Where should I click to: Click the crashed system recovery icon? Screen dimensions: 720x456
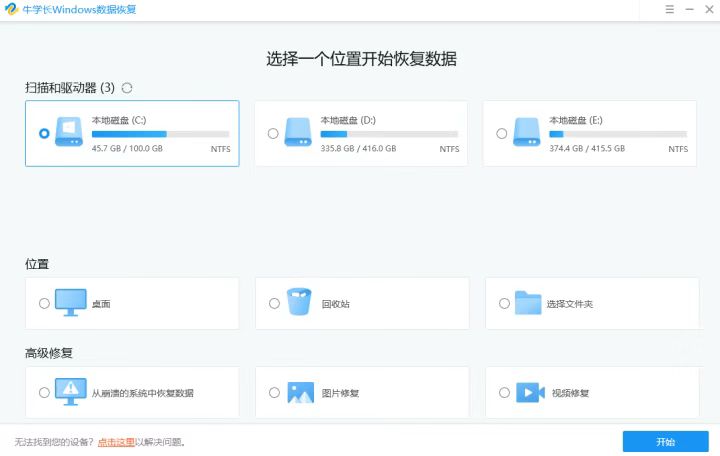coord(70,392)
